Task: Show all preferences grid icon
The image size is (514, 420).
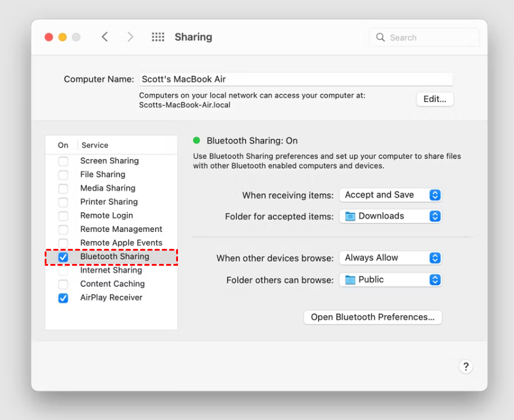Action: click(x=158, y=37)
